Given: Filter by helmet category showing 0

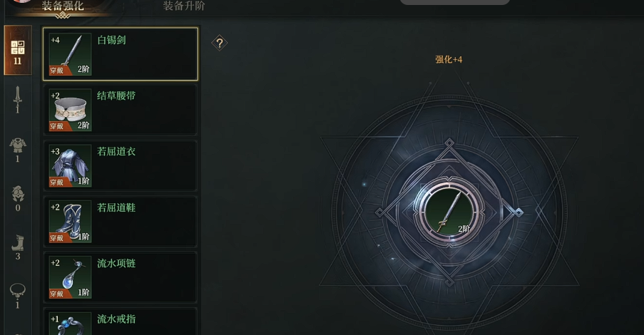Looking at the screenshot, I should tap(18, 198).
